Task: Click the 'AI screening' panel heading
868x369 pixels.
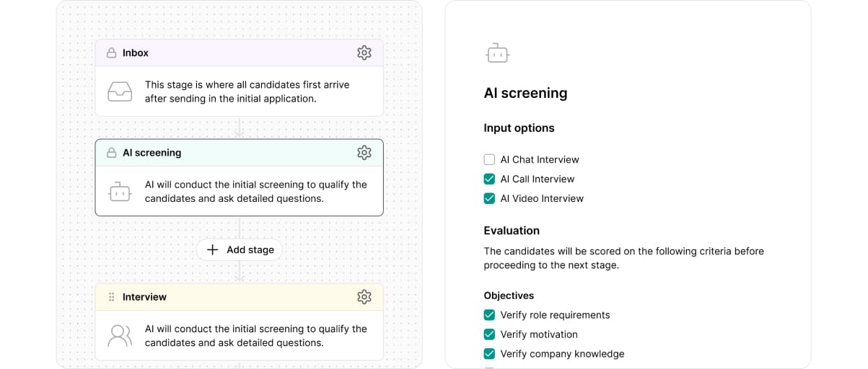Action: click(x=525, y=93)
